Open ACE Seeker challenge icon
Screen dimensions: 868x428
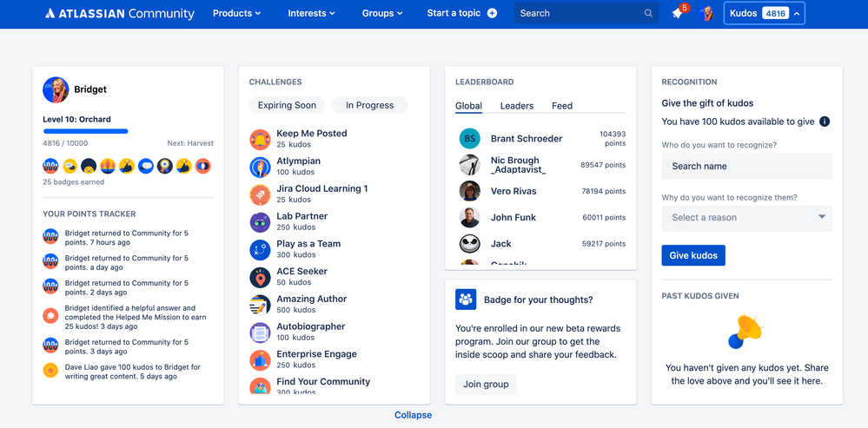click(260, 278)
